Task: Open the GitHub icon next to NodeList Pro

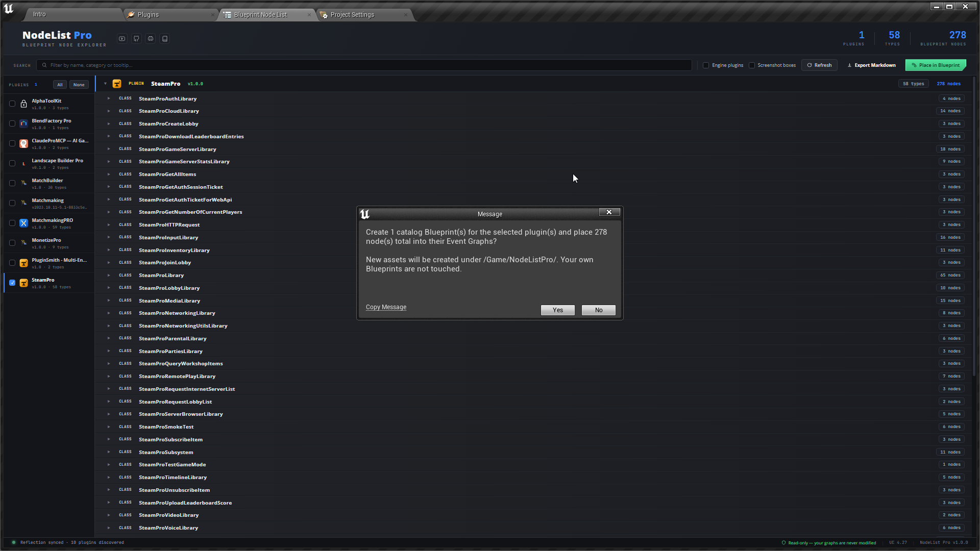Action: tap(136, 39)
